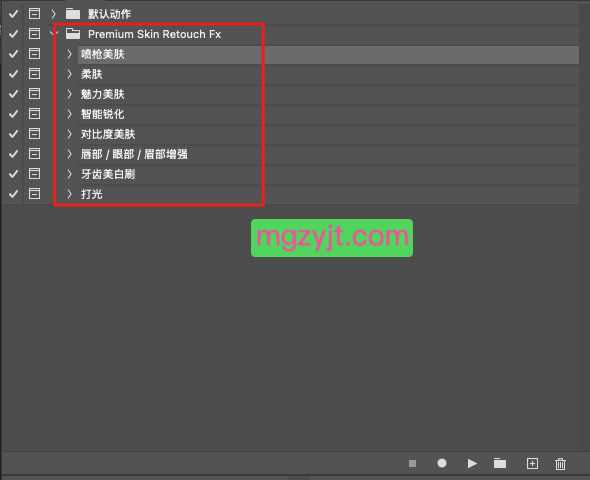Toggle checkmark for 打光 action
590x480 pixels.
coord(14,194)
